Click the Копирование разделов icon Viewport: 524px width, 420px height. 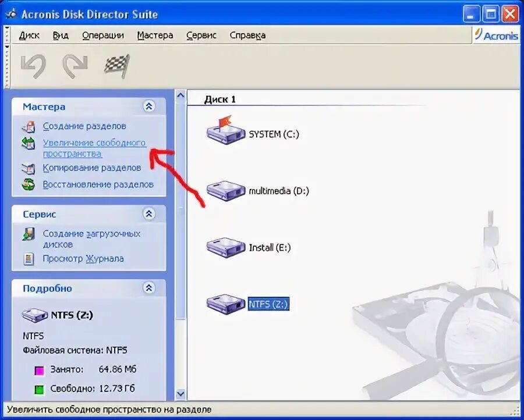[29, 168]
